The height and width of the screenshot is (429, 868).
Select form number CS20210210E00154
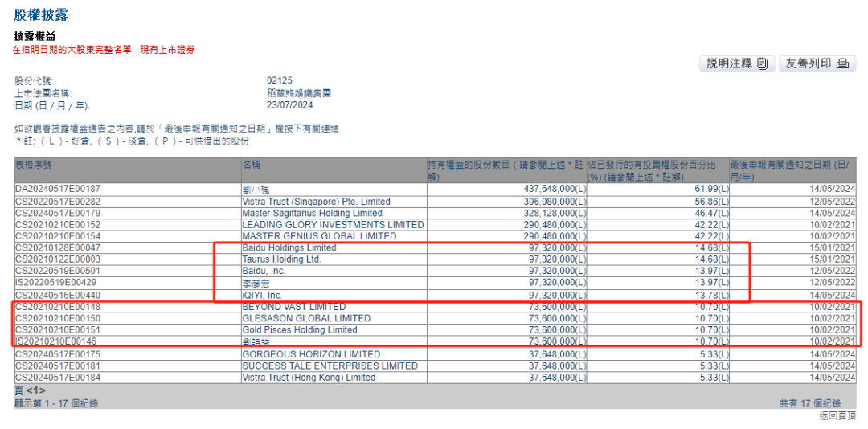(x=58, y=236)
